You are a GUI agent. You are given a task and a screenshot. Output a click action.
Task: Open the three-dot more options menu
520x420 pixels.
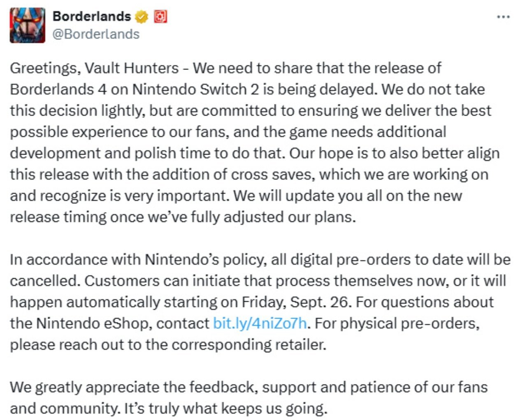tap(504, 17)
